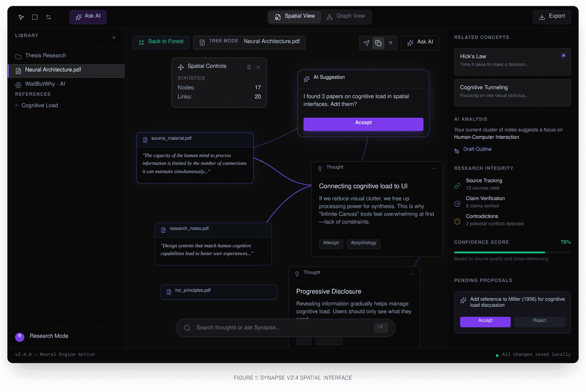Expand the Thesis Research folder
The height and width of the screenshot is (392, 586).
(45, 56)
